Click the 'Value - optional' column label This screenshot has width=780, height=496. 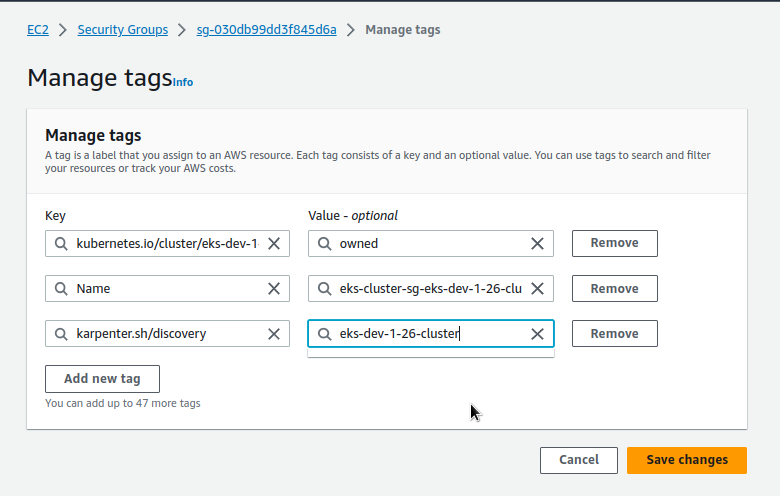pyautogui.click(x=353, y=216)
